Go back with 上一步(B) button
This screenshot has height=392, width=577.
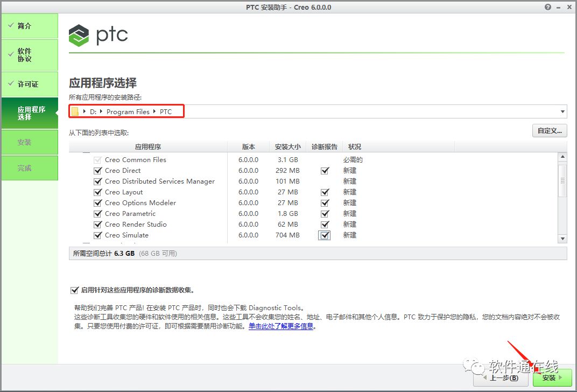tap(501, 377)
